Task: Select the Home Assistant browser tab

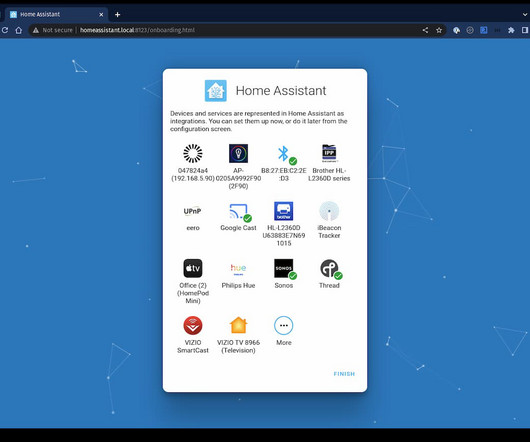Action: click(x=56, y=15)
